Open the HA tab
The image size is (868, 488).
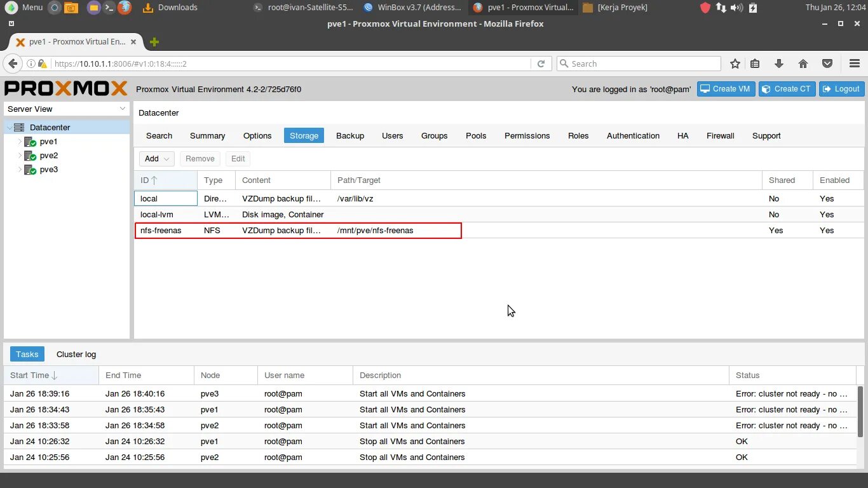coord(683,135)
